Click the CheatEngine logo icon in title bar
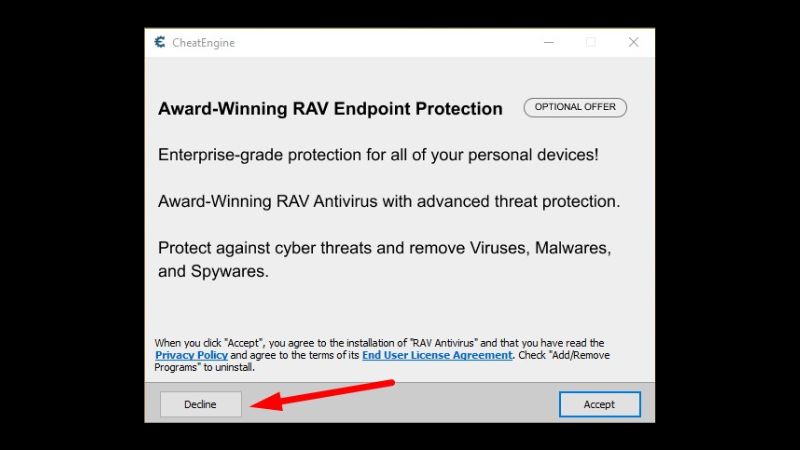The height and width of the screenshot is (450, 800). (160, 42)
